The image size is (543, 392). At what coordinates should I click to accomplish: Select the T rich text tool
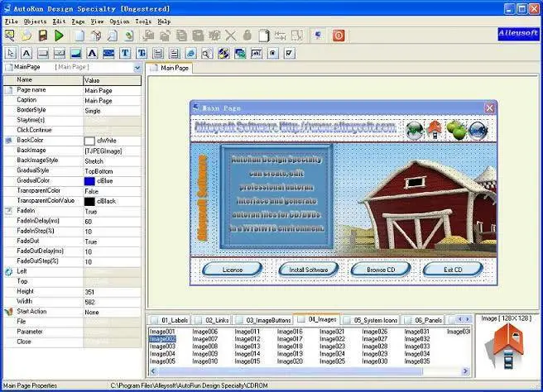pyautogui.click(x=142, y=53)
